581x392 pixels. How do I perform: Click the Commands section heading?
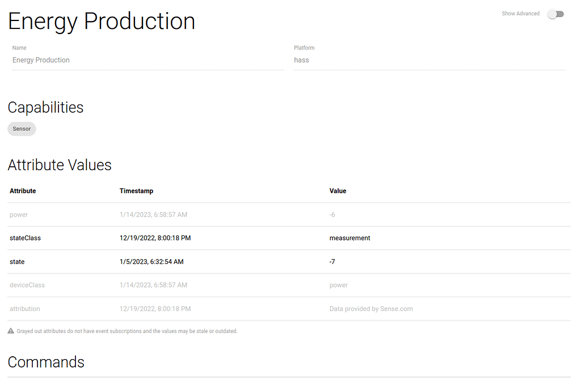tap(46, 362)
